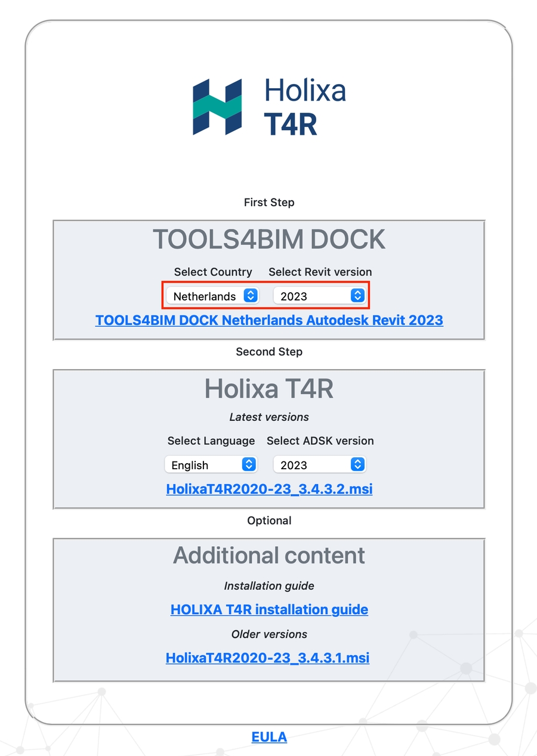Download HolixaT4R2020-23_3.4.3.2.msi latest installer
This screenshot has height=756, width=537.
[269, 489]
